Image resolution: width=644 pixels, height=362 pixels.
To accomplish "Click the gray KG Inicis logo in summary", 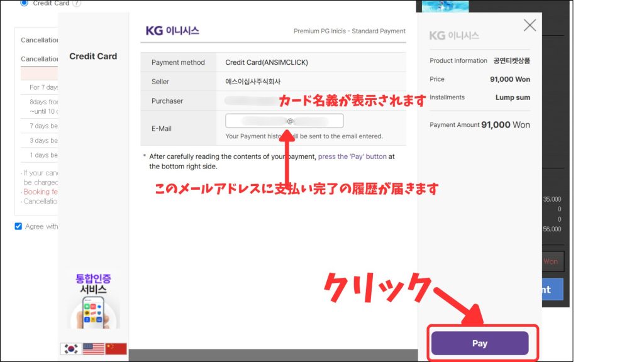I will pyautogui.click(x=454, y=35).
